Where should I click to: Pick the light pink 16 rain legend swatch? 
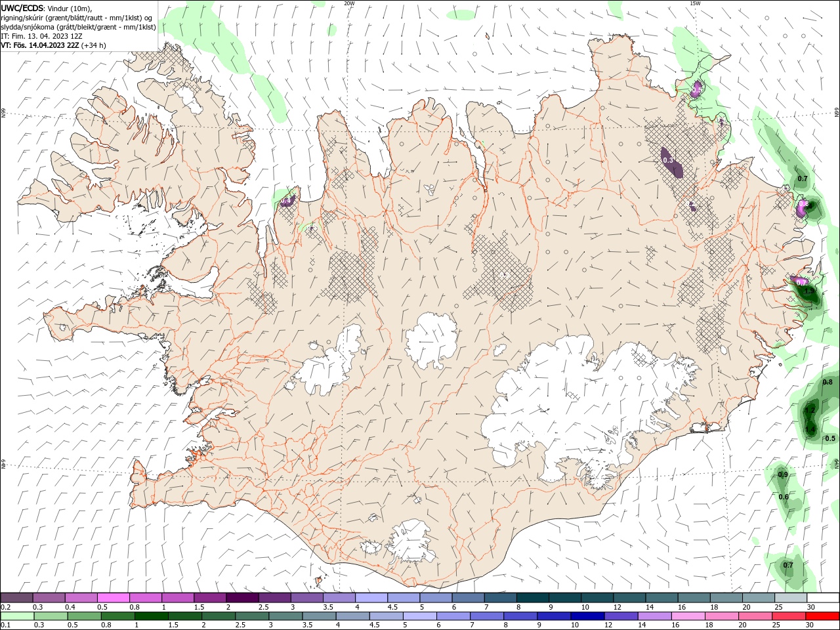pyautogui.click(x=688, y=616)
